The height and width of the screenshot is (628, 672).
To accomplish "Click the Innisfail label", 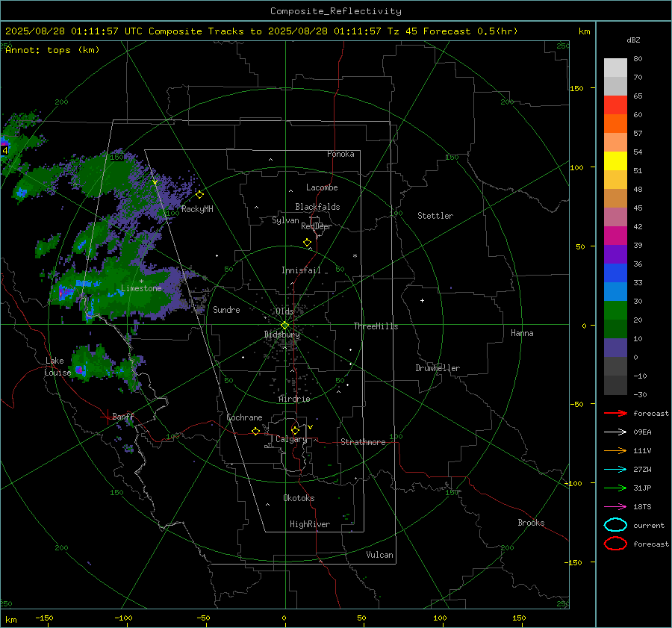I will (301, 270).
